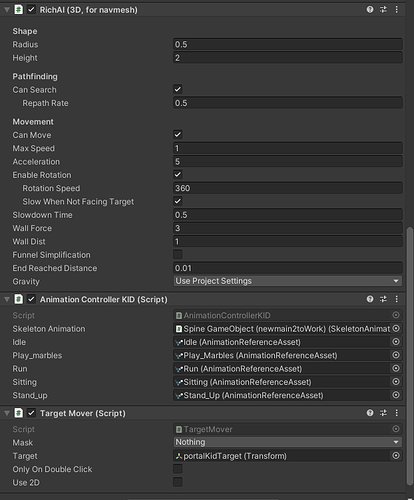Open presets icon for Target Mover

tap(383, 413)
